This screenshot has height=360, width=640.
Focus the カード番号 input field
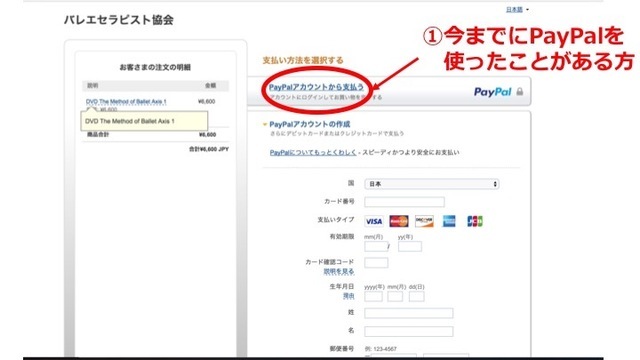[404, 202]
